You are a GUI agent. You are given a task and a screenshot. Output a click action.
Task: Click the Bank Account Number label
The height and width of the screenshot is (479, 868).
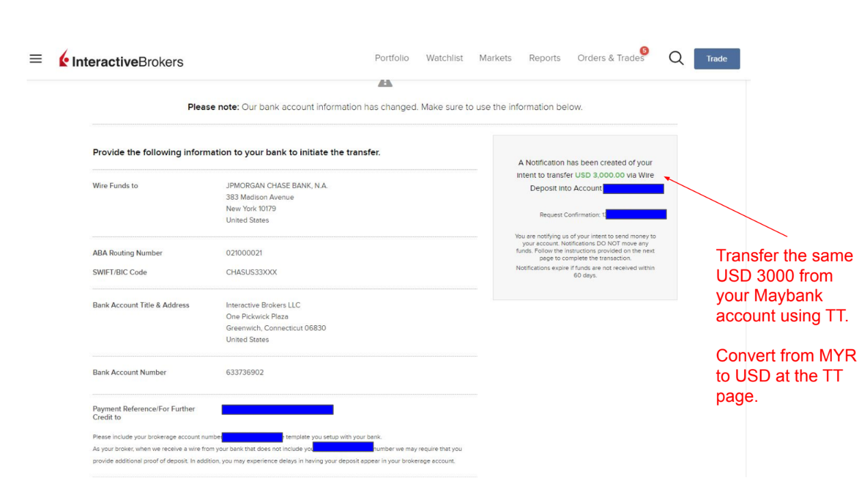point(130,372)
